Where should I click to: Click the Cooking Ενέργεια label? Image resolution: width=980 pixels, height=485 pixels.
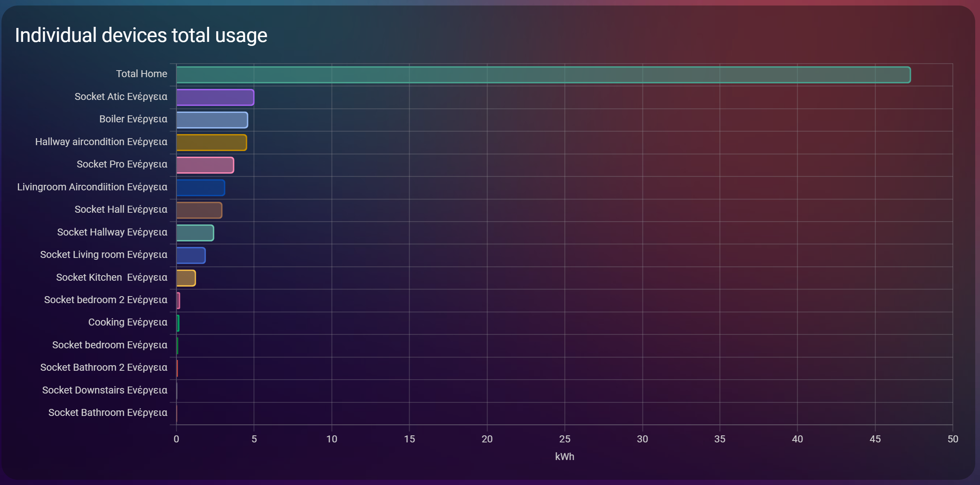point(128,322)
